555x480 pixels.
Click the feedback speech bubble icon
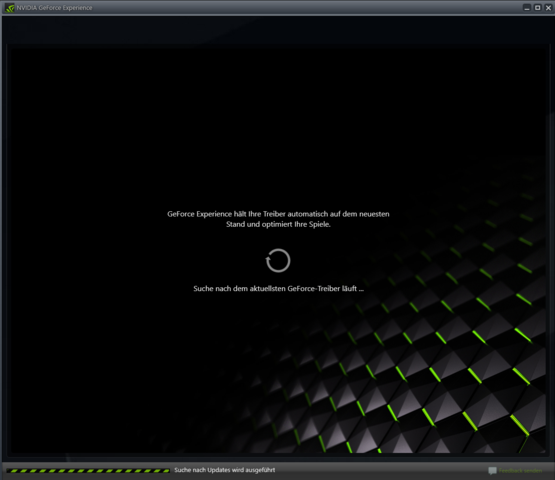tap(492, 470)
